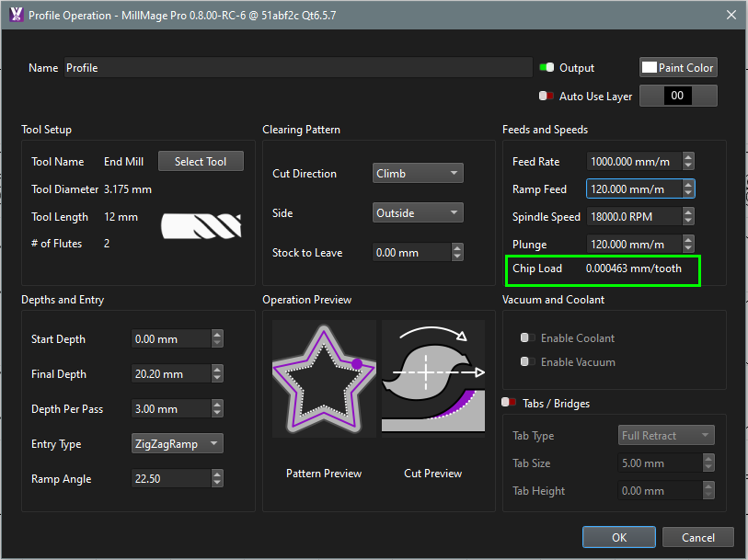The height and width of the screenshot is (560, 748).
Task: Click the star Pattern Preview thumbnail
Action: pos(324,377)
